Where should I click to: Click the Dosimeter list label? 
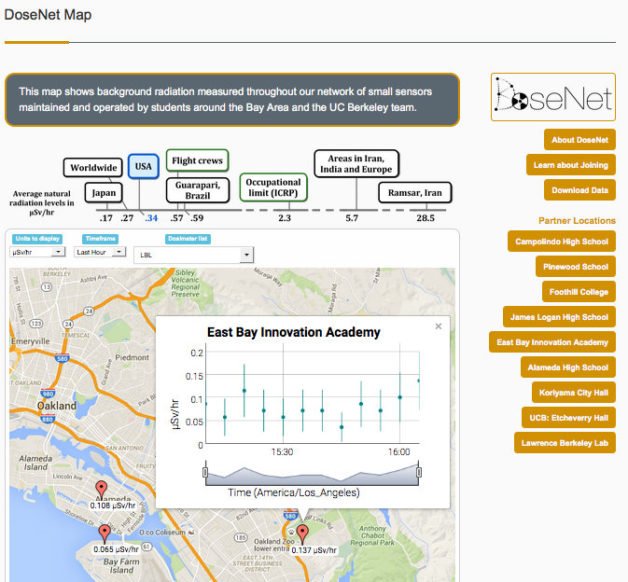pos(188,239)
